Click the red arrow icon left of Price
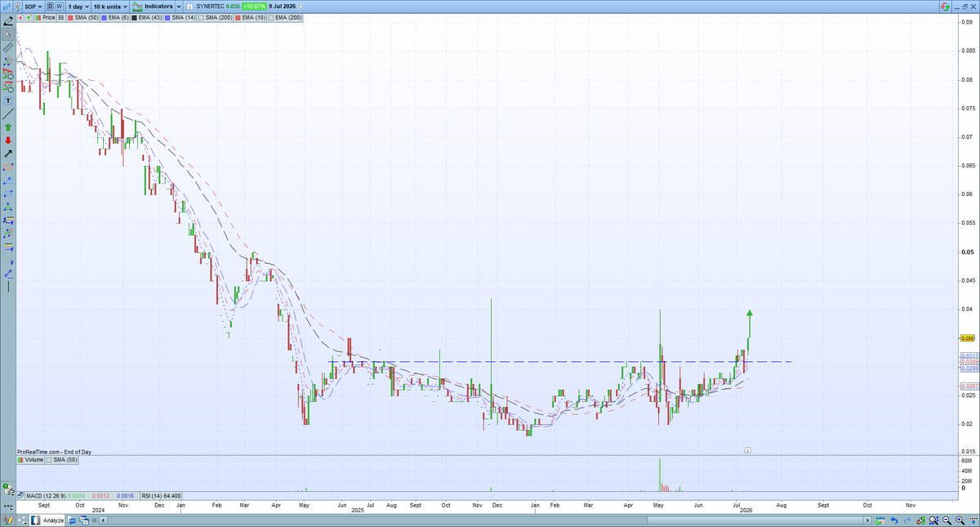This screenshot has width=980, height=527. pyautogui.click(x=20, y=18)
